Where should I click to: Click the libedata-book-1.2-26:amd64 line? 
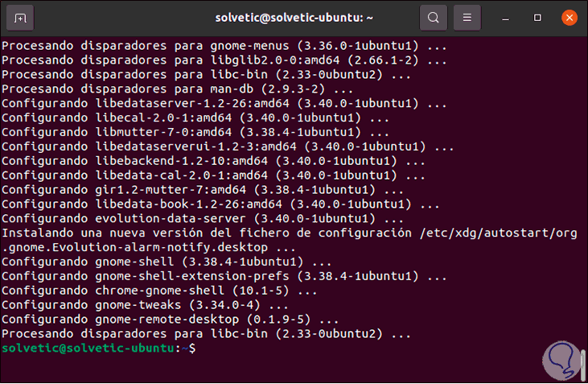tap(220, 204)
